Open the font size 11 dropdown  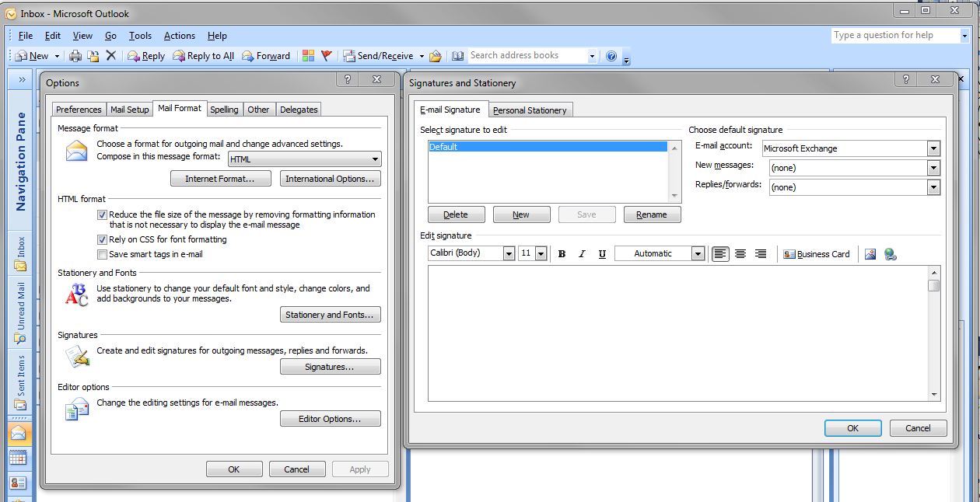541,253
